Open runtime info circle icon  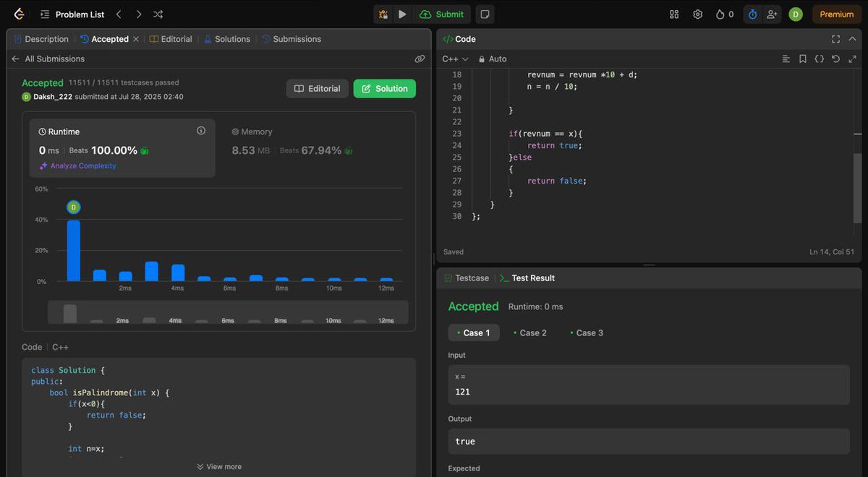(x=201, y=131)
